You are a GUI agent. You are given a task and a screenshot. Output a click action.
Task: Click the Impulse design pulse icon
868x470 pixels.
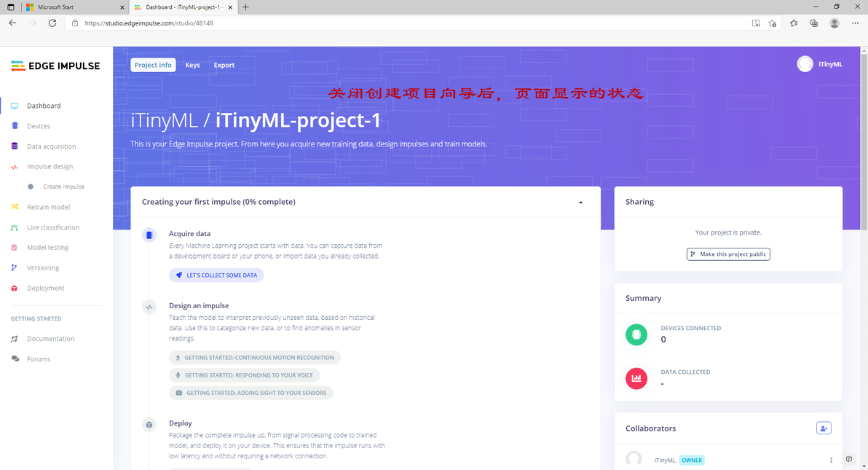(x=15, y=167)
